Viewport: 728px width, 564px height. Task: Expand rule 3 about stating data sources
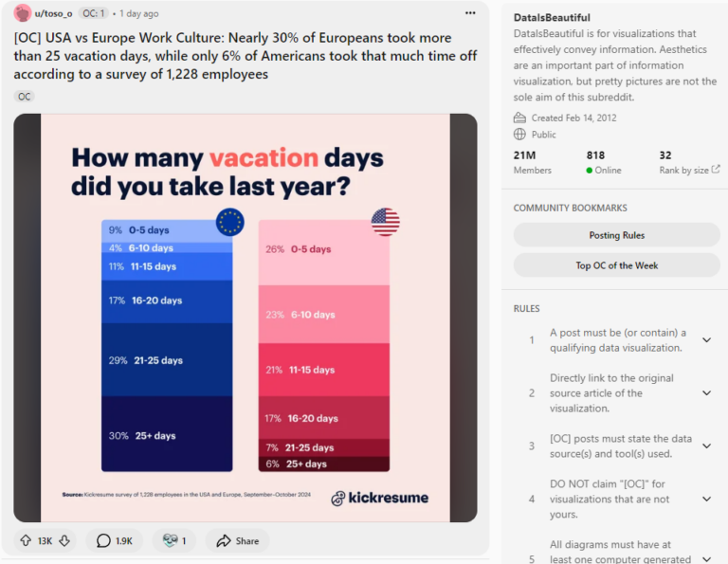point(706,446)
